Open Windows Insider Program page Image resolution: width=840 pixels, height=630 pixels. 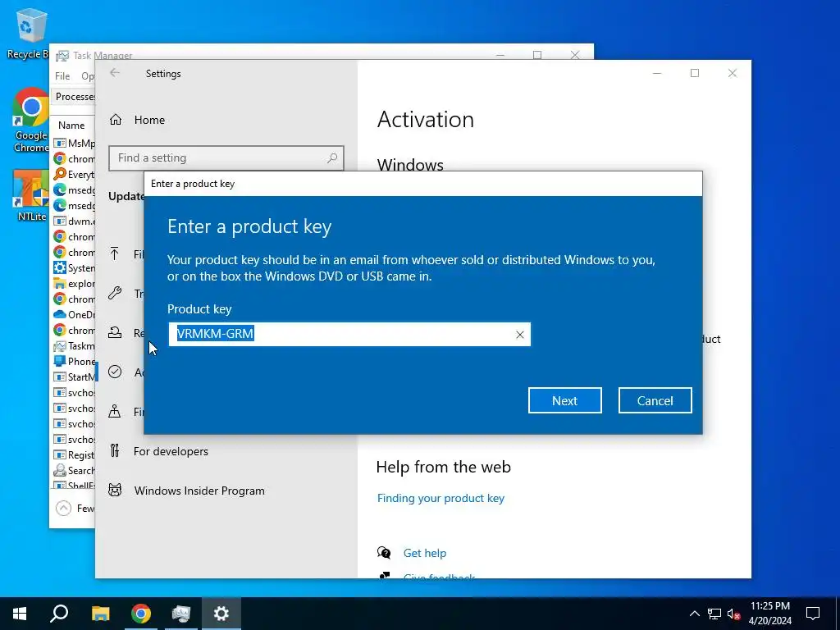pyautogui.click(x=199, y=491)
